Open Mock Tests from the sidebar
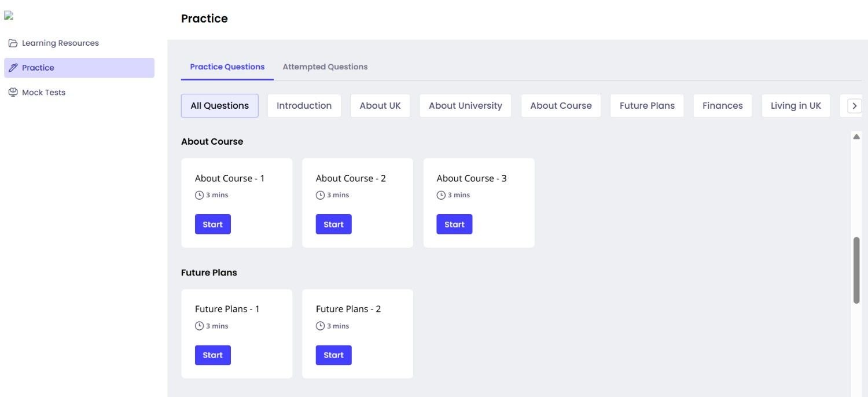Viewport: 868px width, 397px height. click(43, 93)
